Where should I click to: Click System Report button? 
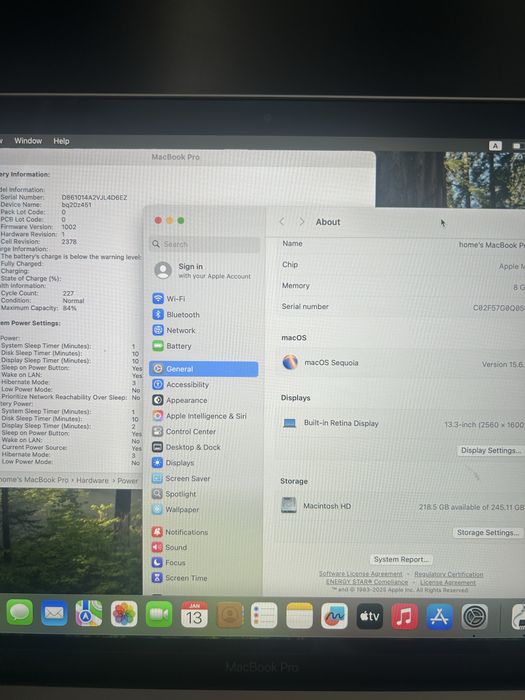tap(401, 559)
